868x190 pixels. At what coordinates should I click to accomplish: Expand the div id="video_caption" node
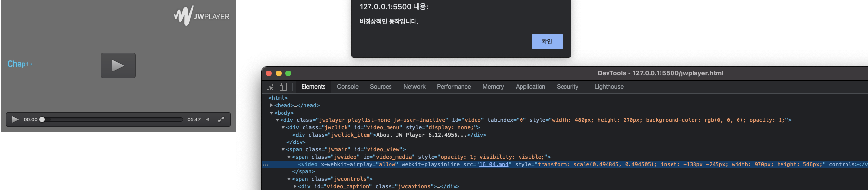295,187
